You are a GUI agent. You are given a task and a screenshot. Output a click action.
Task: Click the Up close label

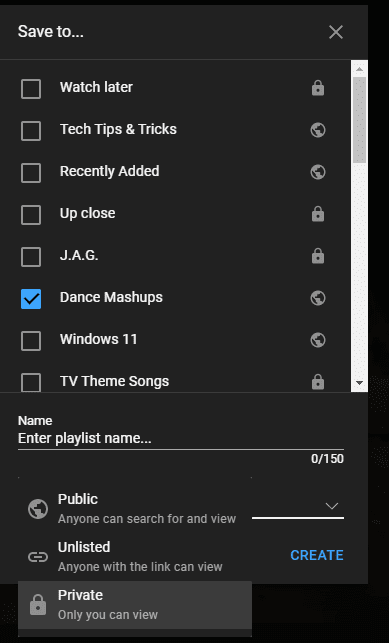click(87, 213)
